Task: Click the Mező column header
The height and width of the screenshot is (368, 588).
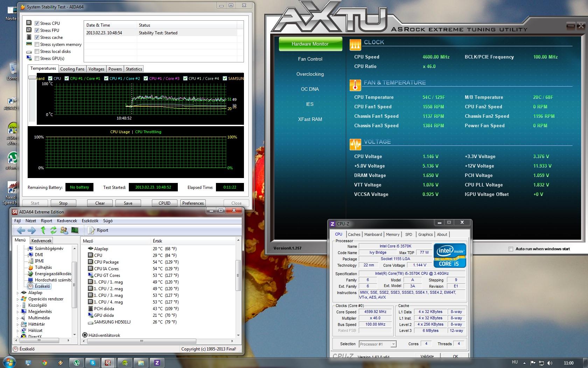Action: (x=115, y=241)
